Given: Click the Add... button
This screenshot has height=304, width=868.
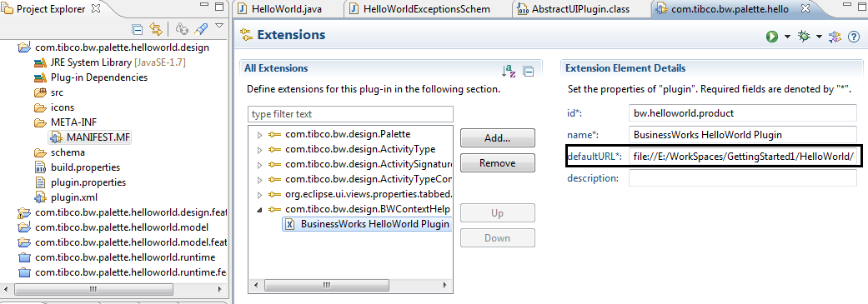Looking at the screenshot, I should tap(497, 138).
